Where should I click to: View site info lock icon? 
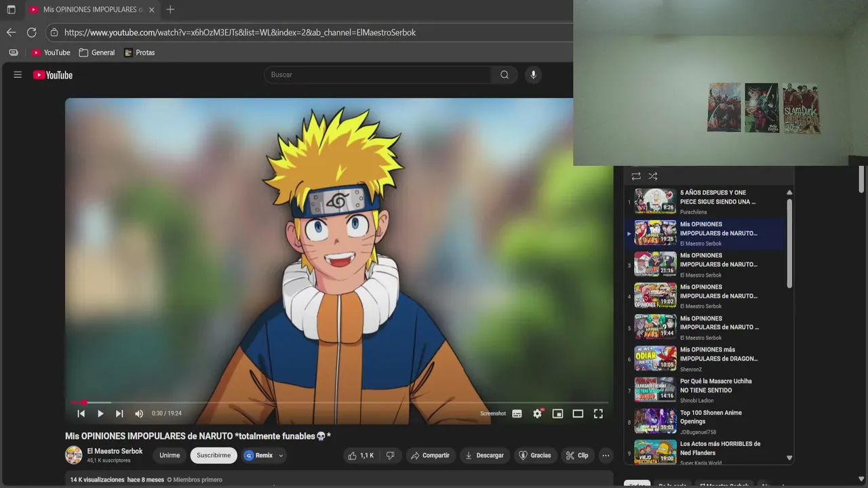(x=54, y=32)
